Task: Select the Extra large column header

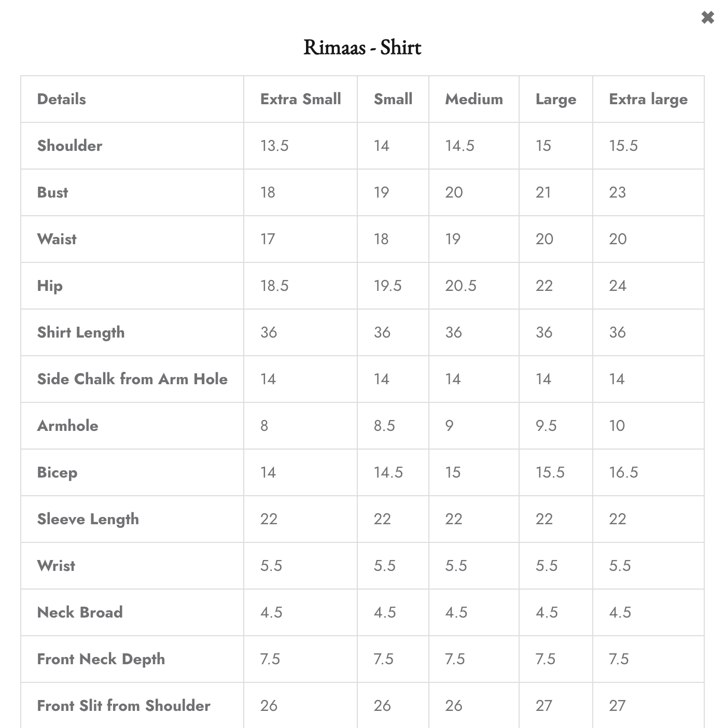Action: coord(648,99)
